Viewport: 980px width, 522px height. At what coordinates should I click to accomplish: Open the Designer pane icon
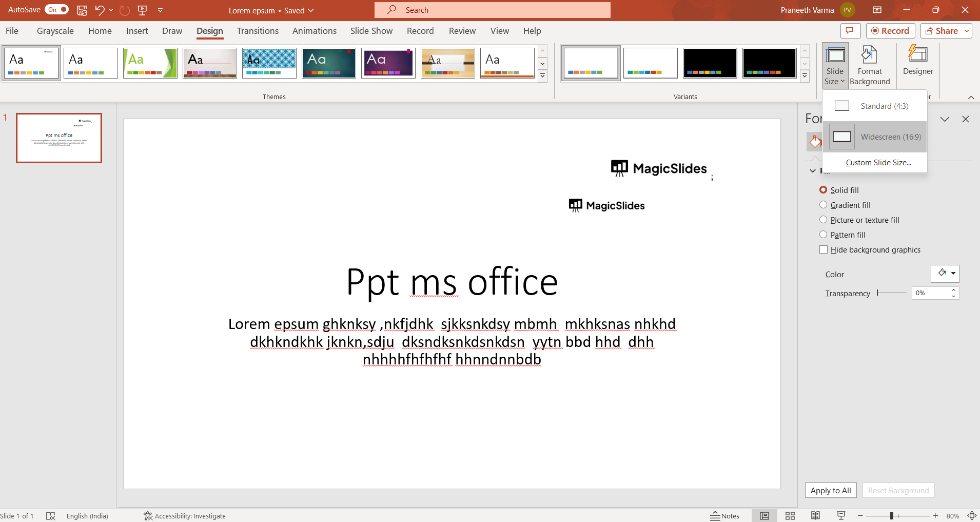tap(917, 54)
